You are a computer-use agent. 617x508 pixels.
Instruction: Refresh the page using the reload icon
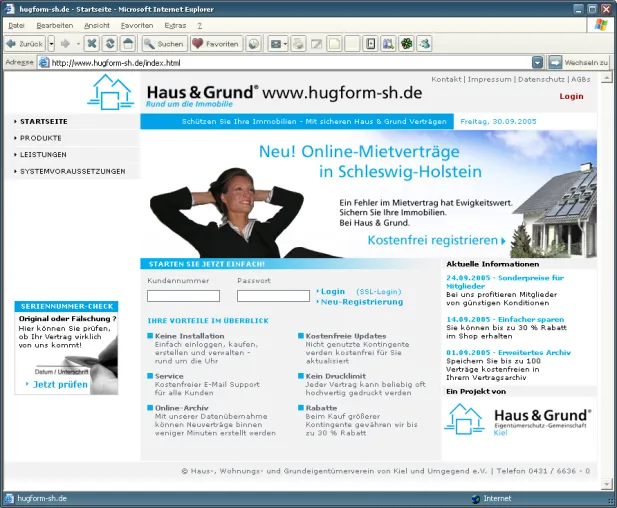110,44
